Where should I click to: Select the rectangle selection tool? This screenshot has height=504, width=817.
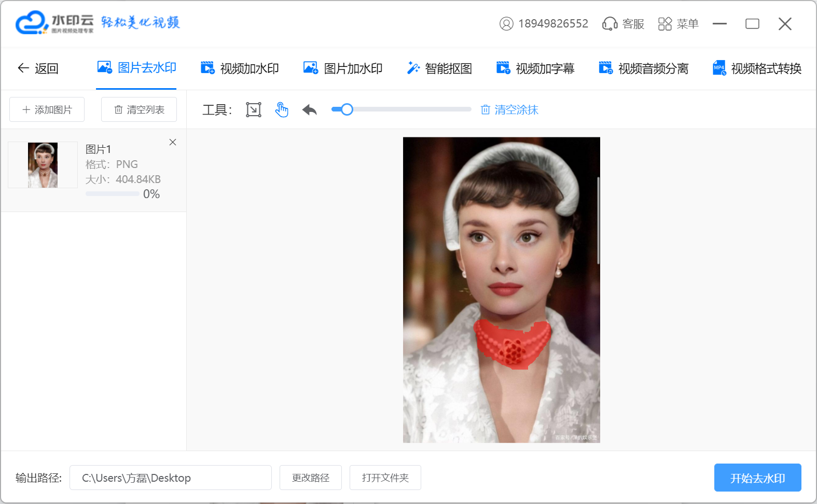[x=254, y=110]
